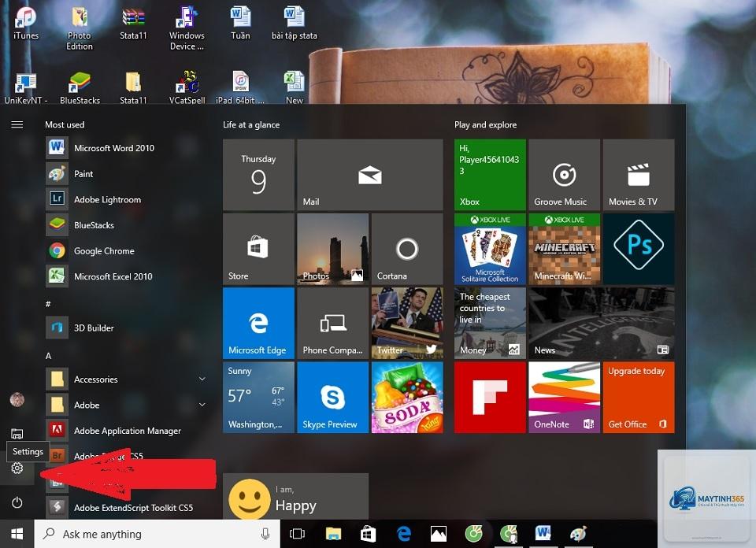Open the Flipboard tile
The width and height of the screenshot is (756, 548).
(490, 398)
